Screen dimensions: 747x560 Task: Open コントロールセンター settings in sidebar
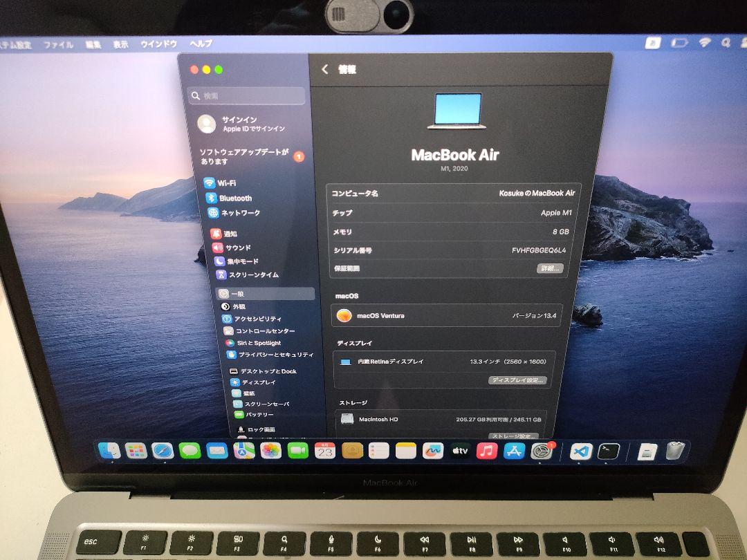pos(259,331)
